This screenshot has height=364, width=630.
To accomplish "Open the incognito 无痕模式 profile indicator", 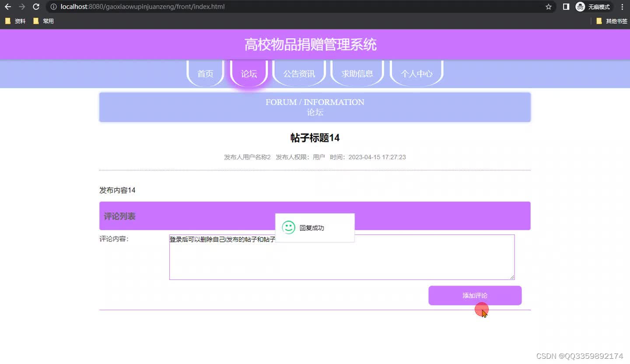I will pos(594,7).
